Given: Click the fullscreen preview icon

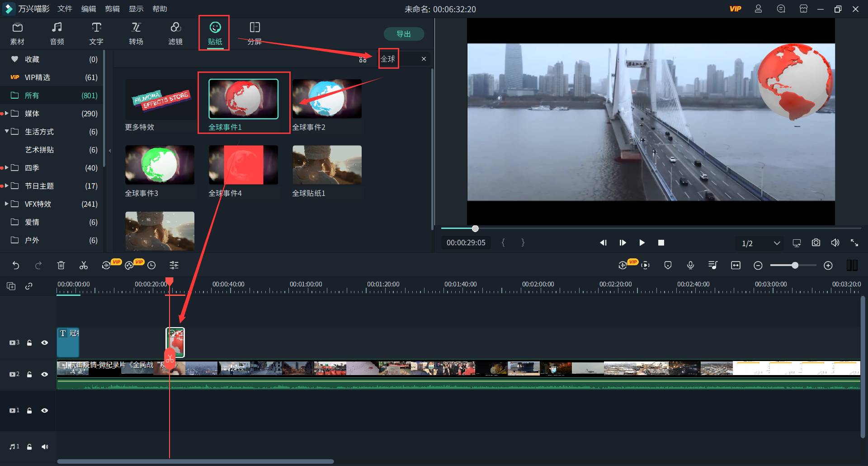Looking at the screenshot, I should pyautogui.click(x=854, y=243).
